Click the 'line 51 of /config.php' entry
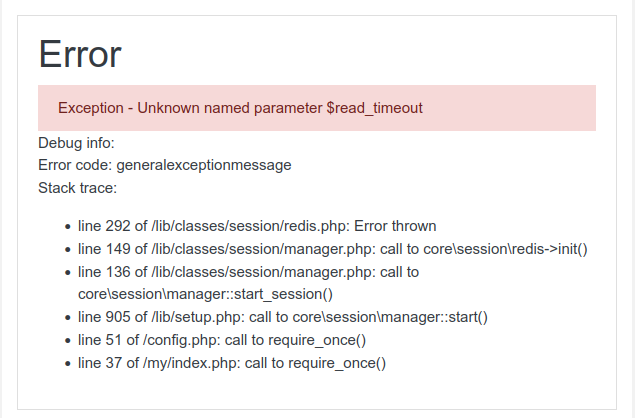This screenshot has width=635, height=418. point(222,340)
